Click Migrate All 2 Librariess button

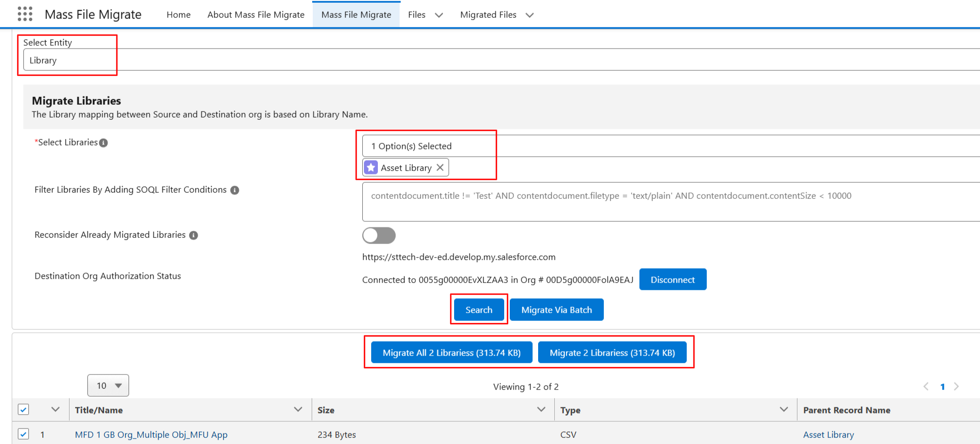[452, 353]
